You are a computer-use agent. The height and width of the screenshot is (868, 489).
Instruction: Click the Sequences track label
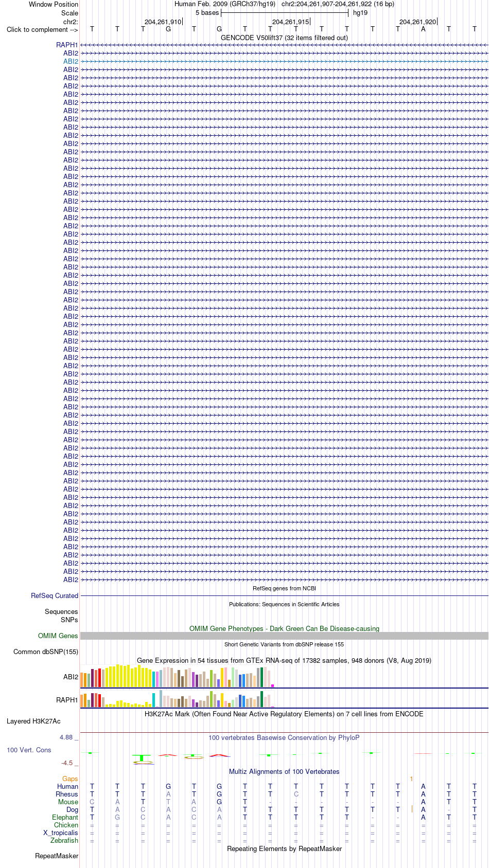click(x=61, y=611)
